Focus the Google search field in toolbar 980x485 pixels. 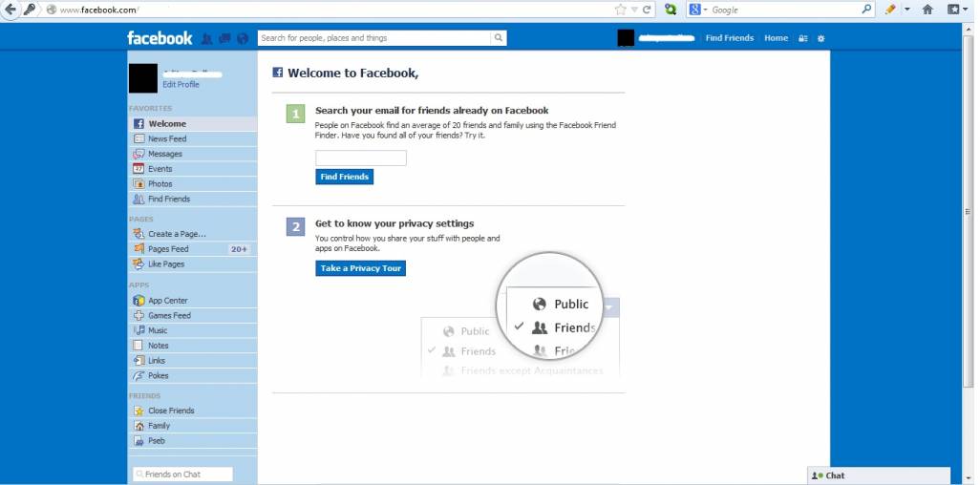click(784, 10)
